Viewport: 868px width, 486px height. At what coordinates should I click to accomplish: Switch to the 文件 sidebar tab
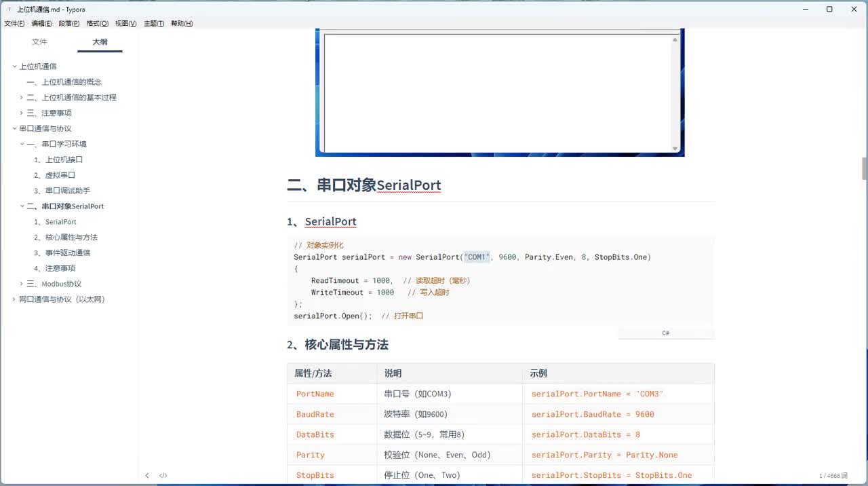[x=39, y=41]
